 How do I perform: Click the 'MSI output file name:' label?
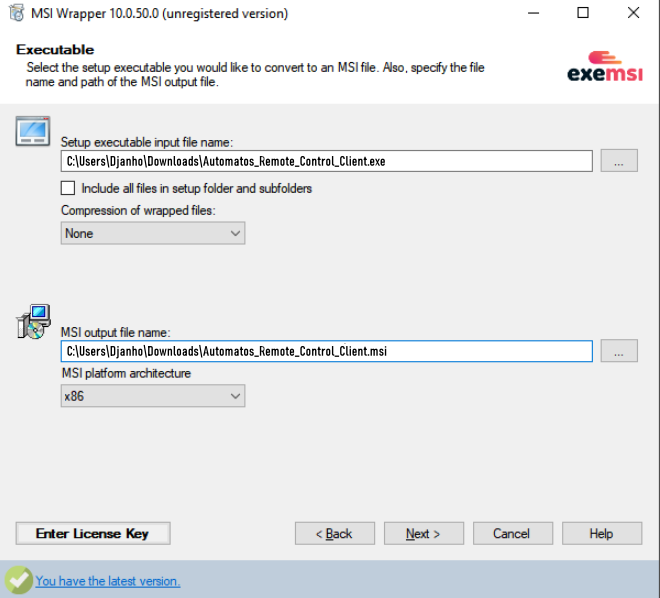click(116, 332)
